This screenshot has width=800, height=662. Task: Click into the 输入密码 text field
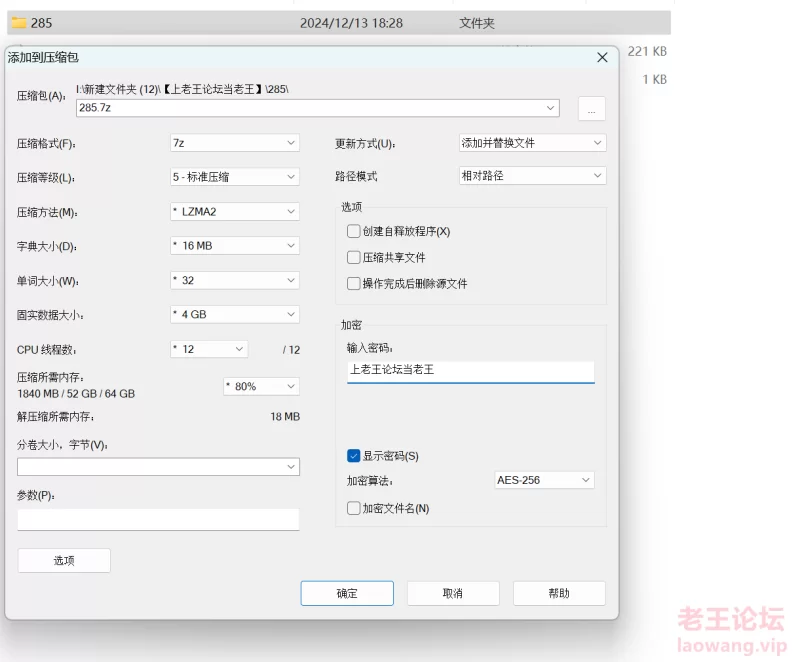470,370
